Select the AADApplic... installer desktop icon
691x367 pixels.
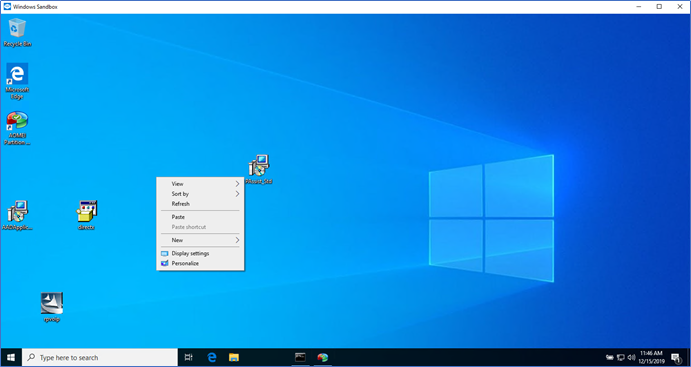[18, 215]
